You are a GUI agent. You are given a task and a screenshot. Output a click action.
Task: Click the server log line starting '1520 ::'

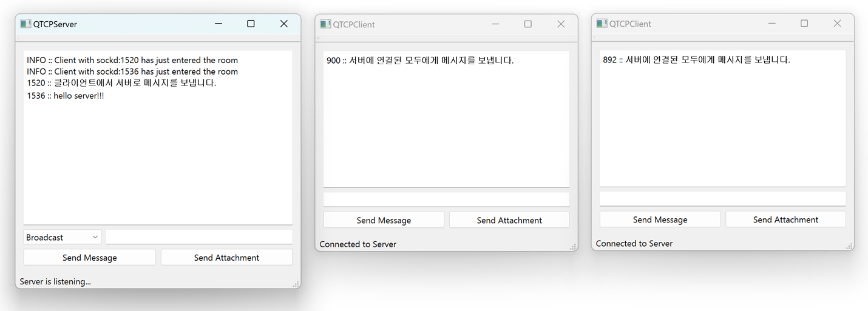pos(121,83)
